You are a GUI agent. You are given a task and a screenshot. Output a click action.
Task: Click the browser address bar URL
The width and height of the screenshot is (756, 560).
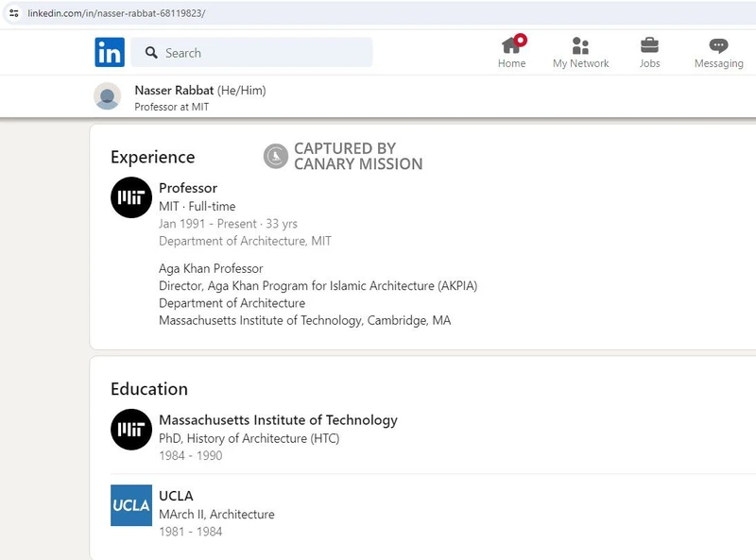pyautogui.click(x=116, y=13)
